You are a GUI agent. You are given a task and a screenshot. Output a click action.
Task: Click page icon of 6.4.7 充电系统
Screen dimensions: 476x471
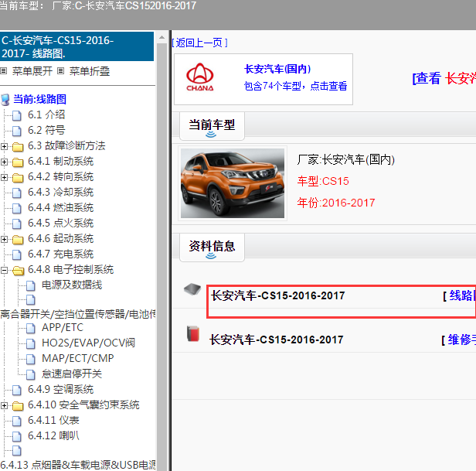click(17, 254)
